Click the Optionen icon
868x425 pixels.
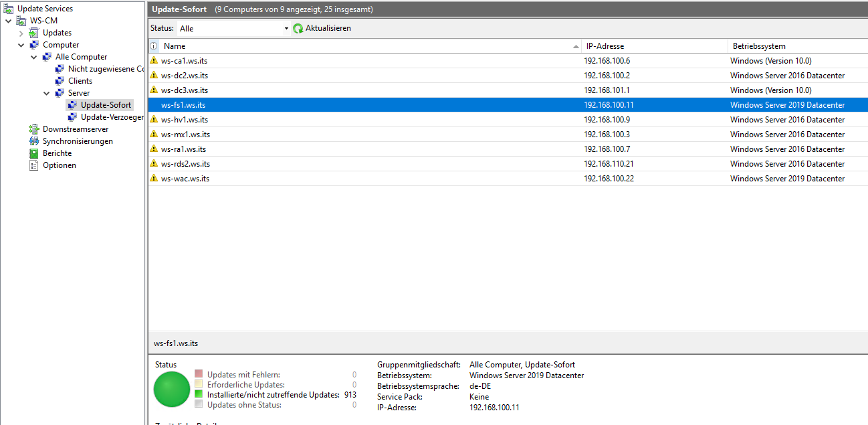click(x=34, y=165)
